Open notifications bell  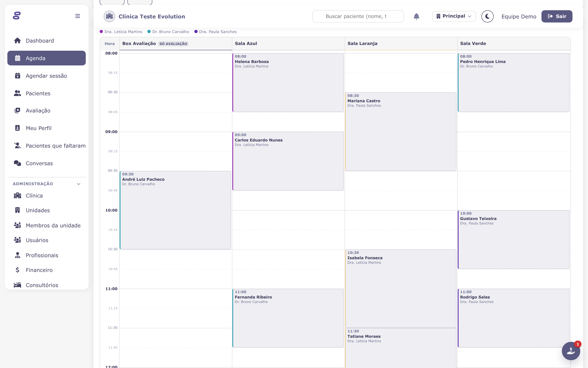tap(416, 16)
